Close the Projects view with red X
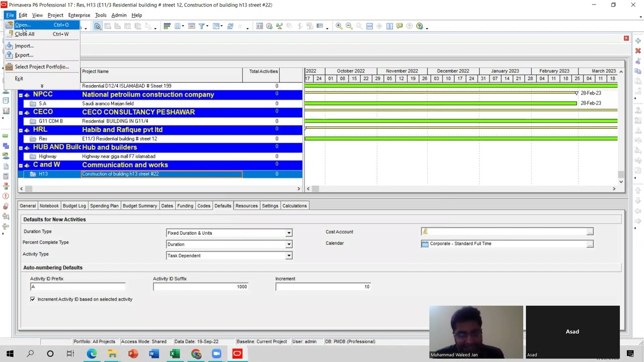This screenshot has width=644, height=362. (626, 38)
